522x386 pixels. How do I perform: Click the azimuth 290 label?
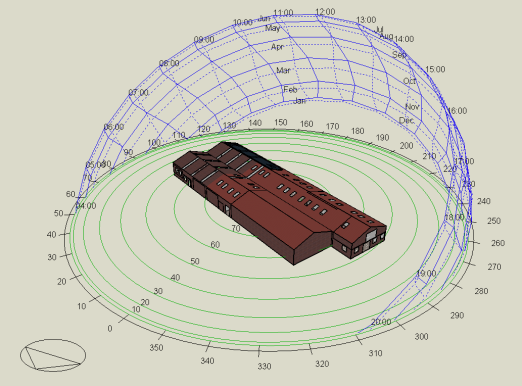457,315
